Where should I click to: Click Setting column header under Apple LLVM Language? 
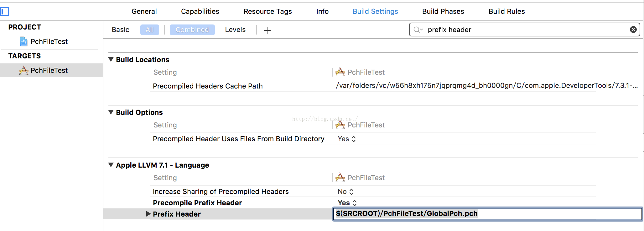point(165,178)
